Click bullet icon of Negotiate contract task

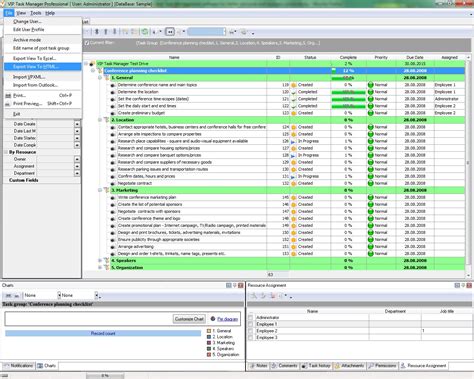pyautogui.click(x=113, y=184)
